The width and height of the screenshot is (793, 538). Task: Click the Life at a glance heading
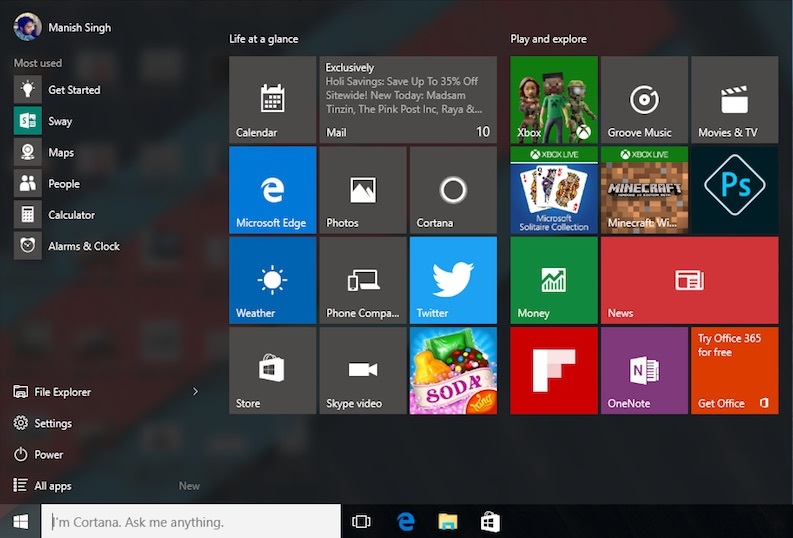coord(263,39)
